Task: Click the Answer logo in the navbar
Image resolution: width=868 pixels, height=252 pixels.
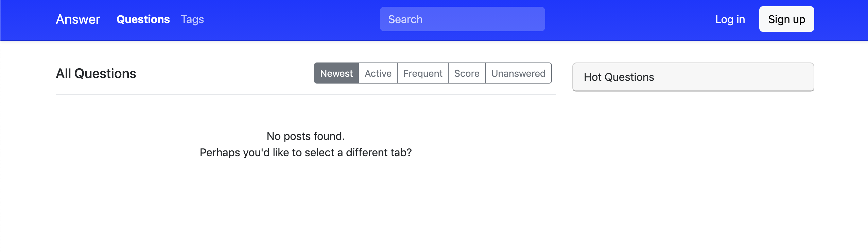Action: (77, 19)
